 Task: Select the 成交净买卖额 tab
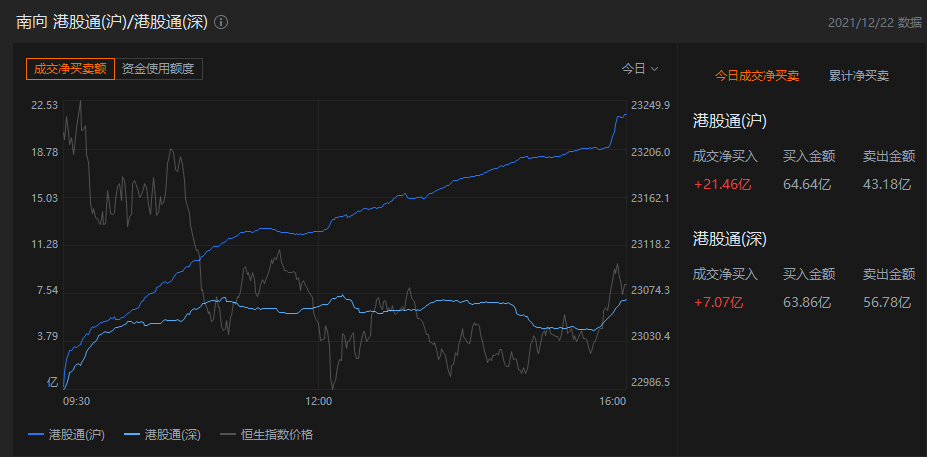click(x=70, y=69)
